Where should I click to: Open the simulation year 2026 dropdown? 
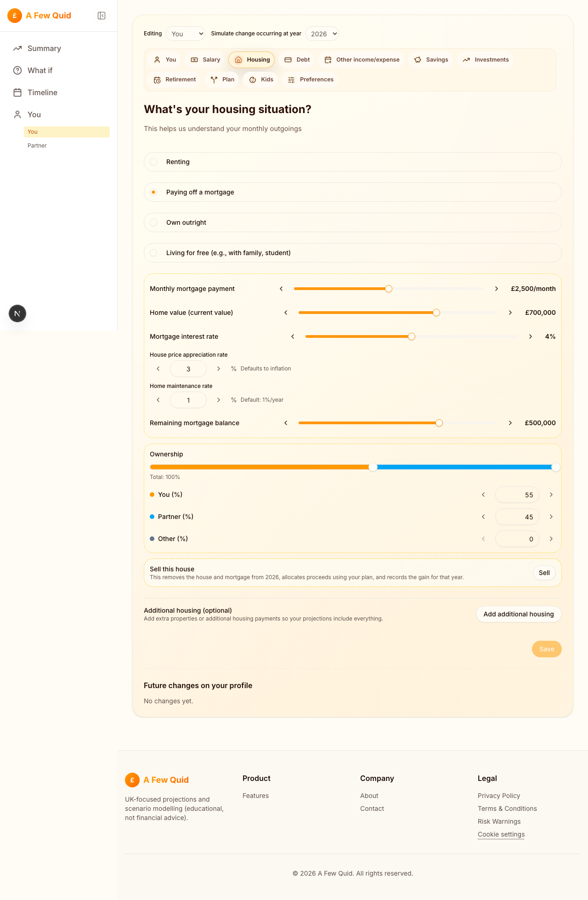point(322,34)
